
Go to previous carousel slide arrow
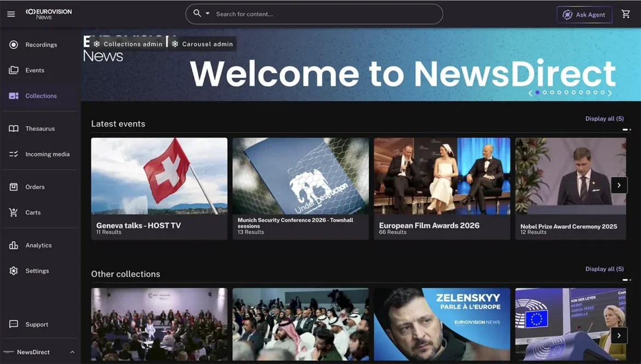530,93
